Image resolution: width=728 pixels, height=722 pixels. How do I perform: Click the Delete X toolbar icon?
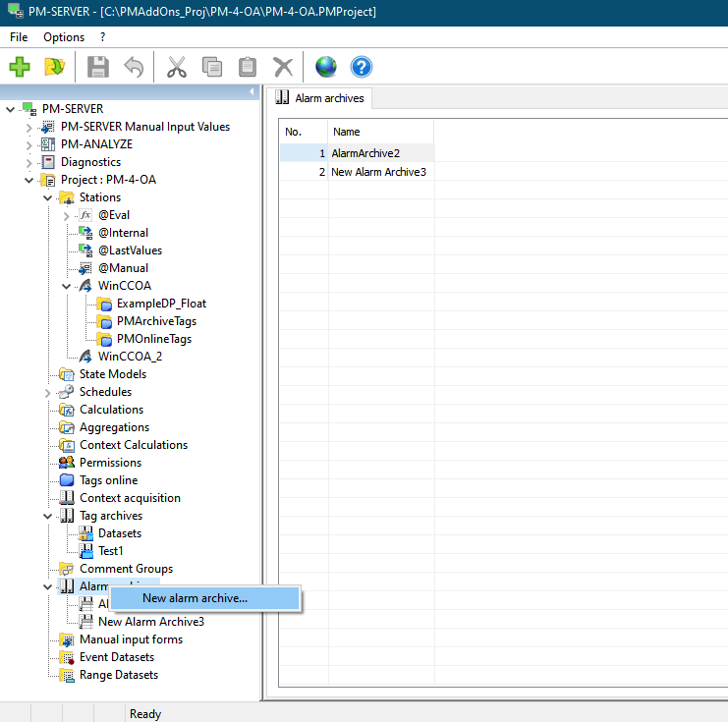click(283, 67)
